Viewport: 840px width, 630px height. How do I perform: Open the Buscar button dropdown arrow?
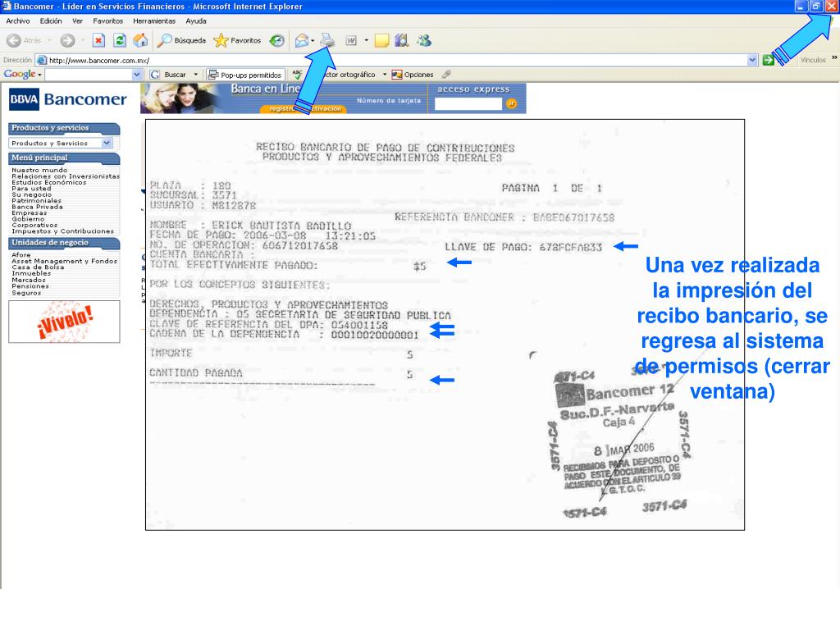click(196, 75)
